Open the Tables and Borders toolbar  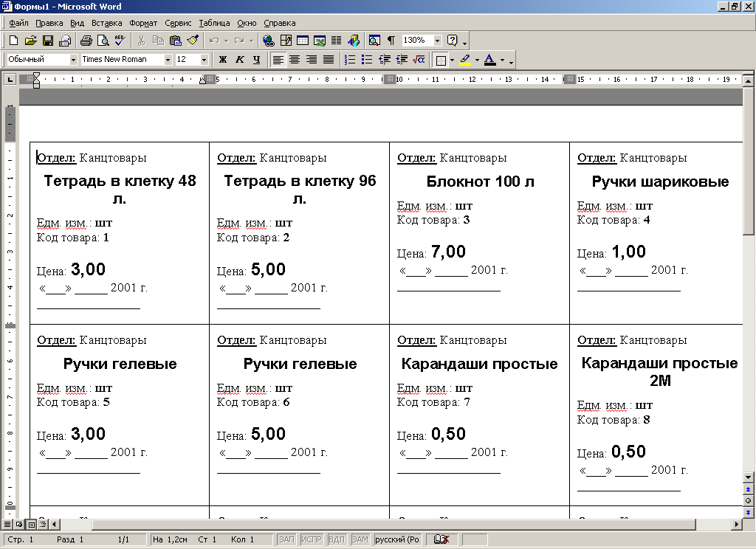pyautogui.click(x=286, y=41)
